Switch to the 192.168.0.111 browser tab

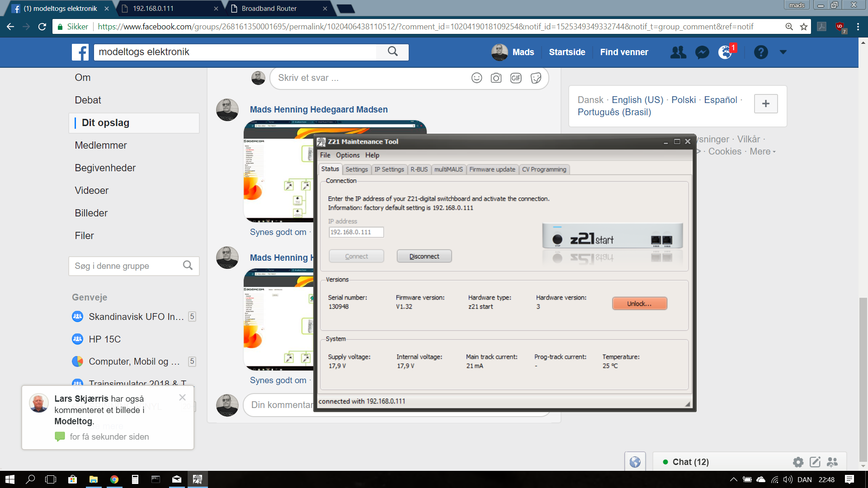(x=170, y=9)
